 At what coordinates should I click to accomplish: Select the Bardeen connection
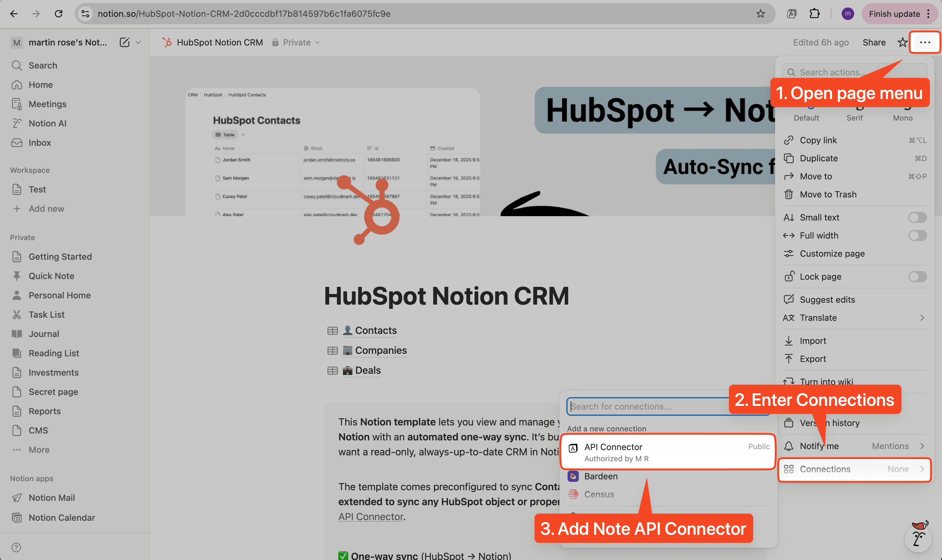click(601, 476)
